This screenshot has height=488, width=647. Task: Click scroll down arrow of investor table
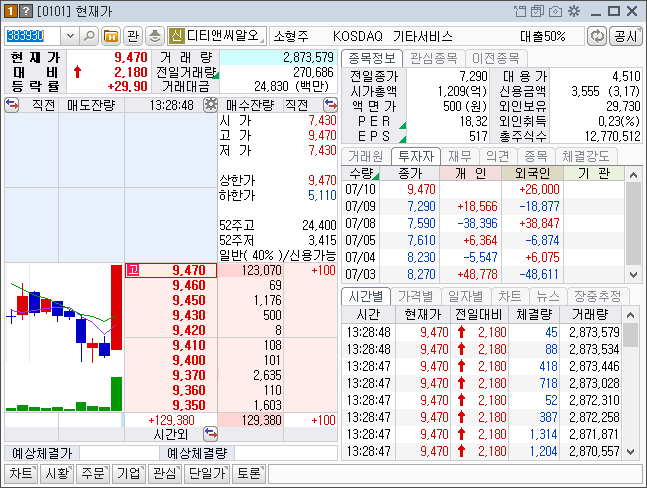coord(633,275)
